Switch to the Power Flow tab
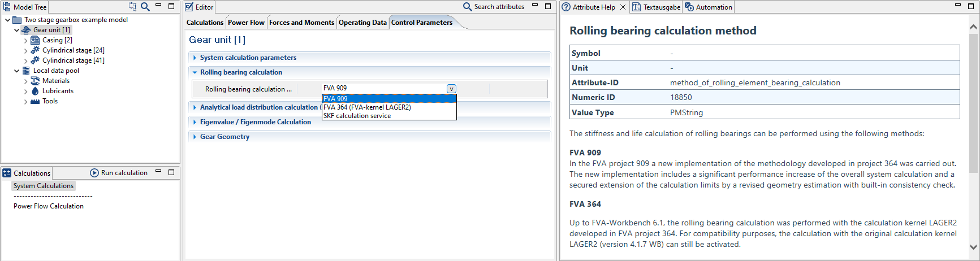Viewport: 980px width, 261px height. [246, 23]
